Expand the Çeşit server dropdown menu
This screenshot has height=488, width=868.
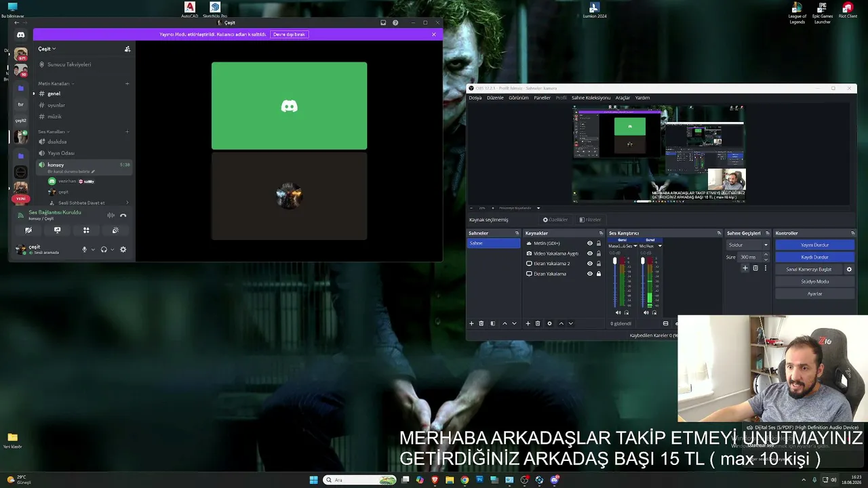click(47, 49)
